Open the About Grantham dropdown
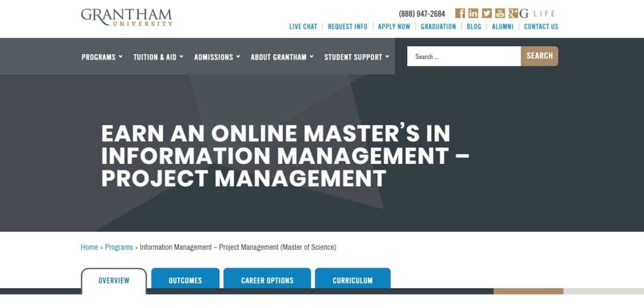 [282, 57]
